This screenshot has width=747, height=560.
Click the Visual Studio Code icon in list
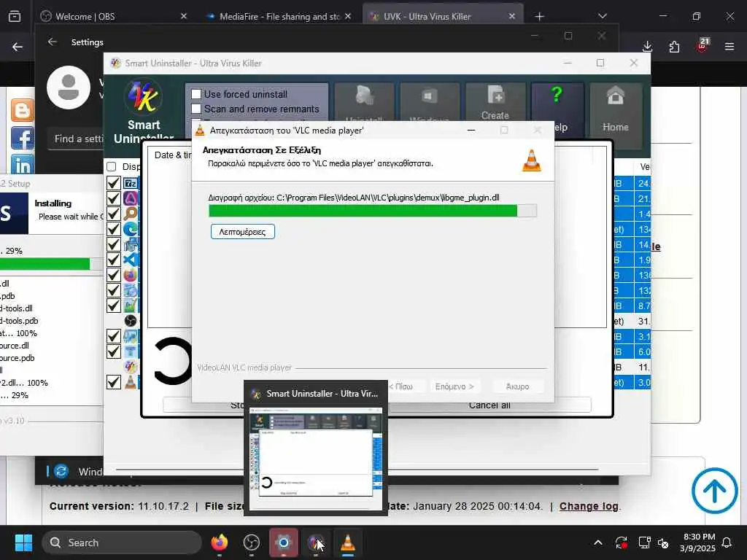click(131, 260)
